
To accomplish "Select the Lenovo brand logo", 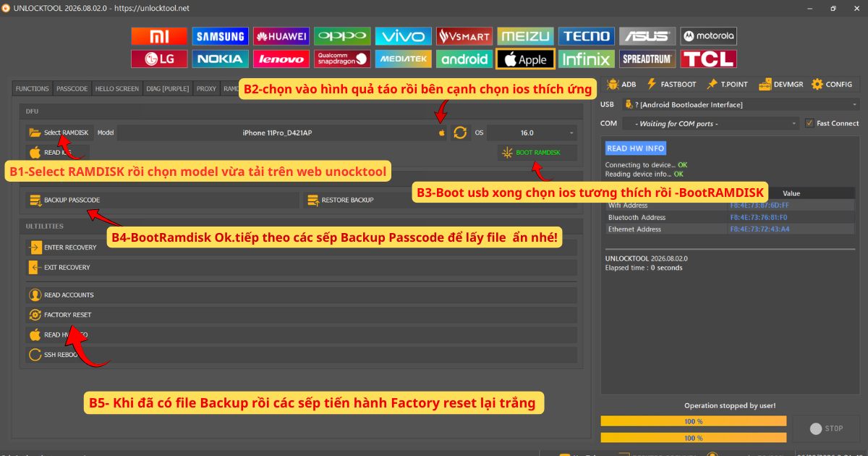I will tap(281, 59).
